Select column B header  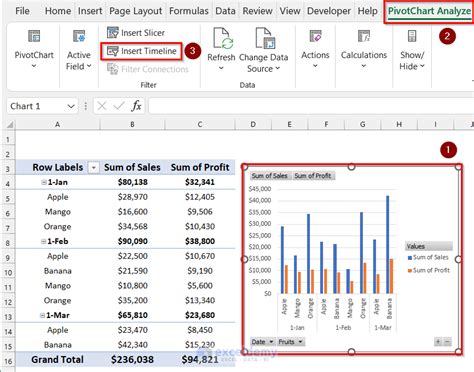132,125
